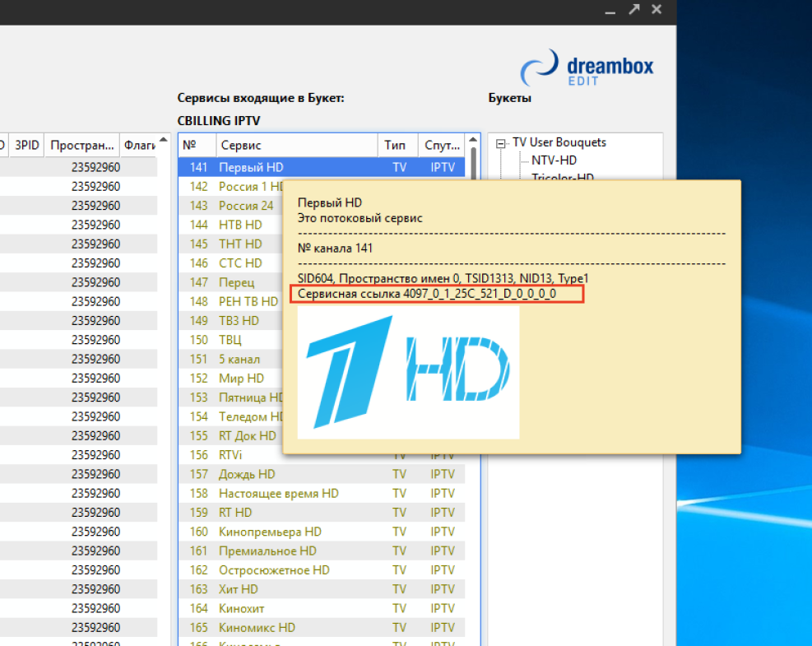This screenshot has height=646, width=812.
Task: Click the restore window arrow icon
Action: coord(633,9)
